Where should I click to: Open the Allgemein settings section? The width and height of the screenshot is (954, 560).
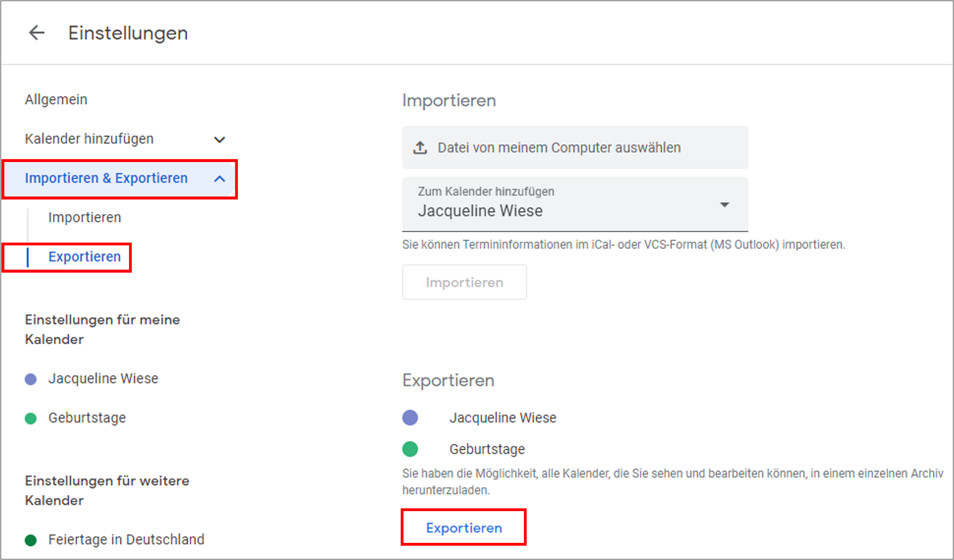coord(56,100)
